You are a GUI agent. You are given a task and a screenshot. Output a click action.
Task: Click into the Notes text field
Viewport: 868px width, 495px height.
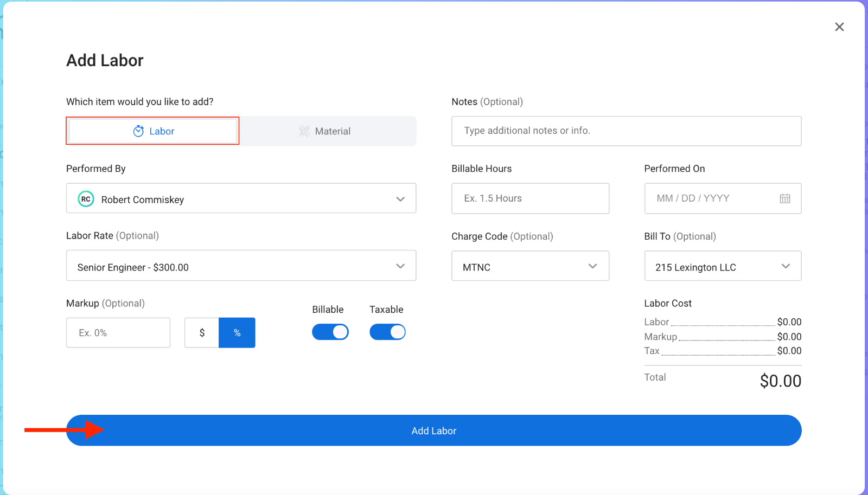click(x=626, y=131)
